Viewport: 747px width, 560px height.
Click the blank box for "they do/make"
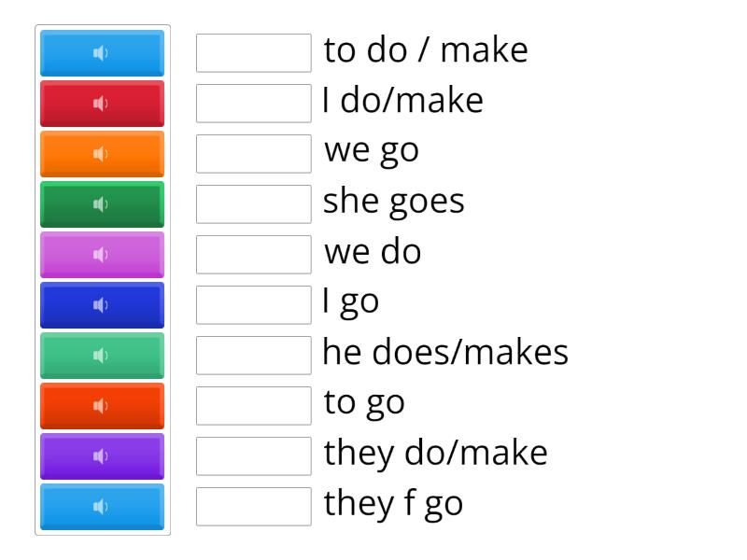pos(254,456)
